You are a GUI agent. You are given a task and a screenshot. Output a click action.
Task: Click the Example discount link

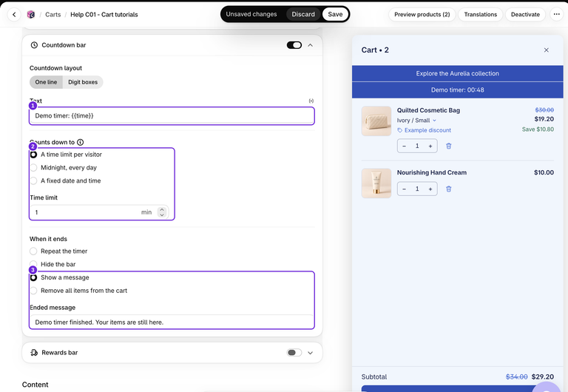point(427,130)
